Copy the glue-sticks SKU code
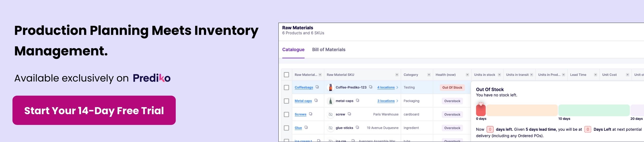644x142 pixels. point(357,127)
